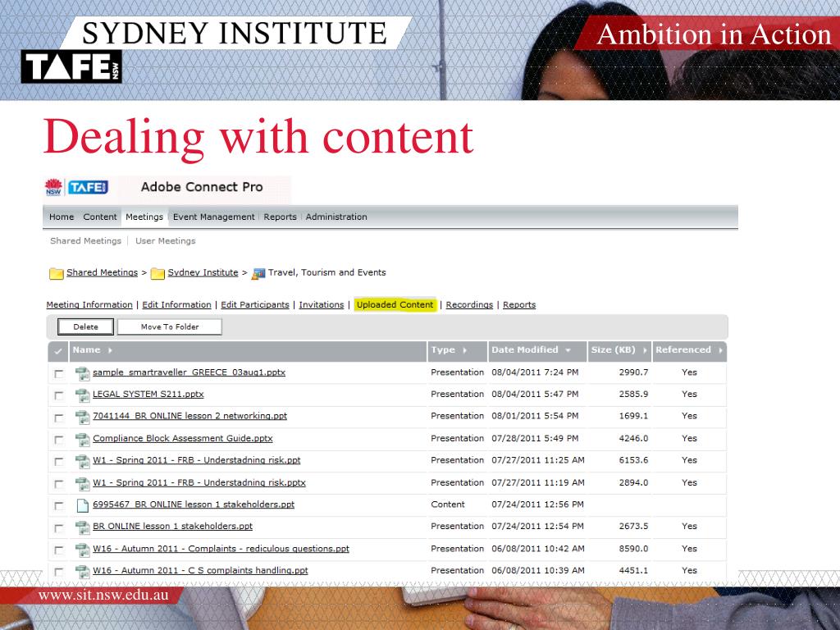Open W16 - Autumn 2011 C S complaints handling.ppt

[200, 571]
